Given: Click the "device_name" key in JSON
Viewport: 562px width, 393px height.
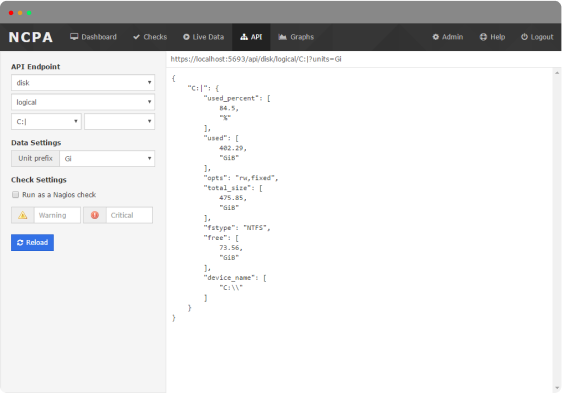Looking at the screenshot, I should (x=229, y=278).
